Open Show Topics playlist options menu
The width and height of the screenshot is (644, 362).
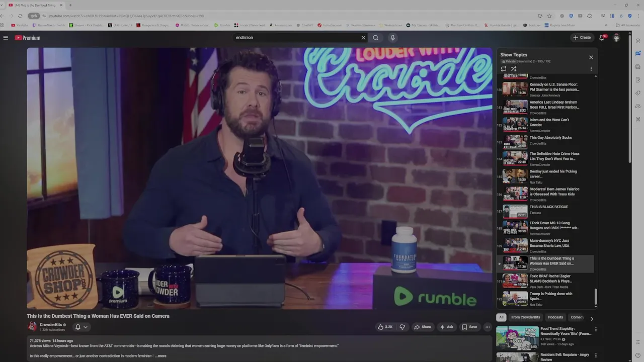click(591, 69)
